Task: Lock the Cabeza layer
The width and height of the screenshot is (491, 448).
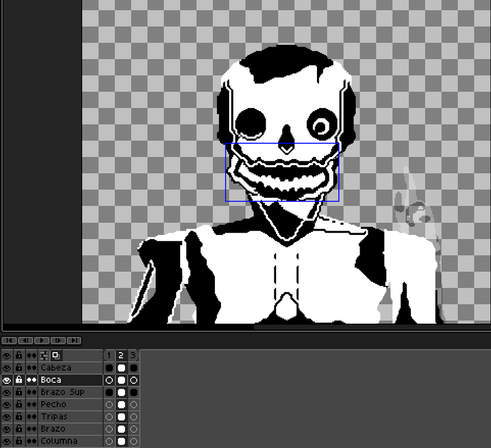Action: pos(19,367)
